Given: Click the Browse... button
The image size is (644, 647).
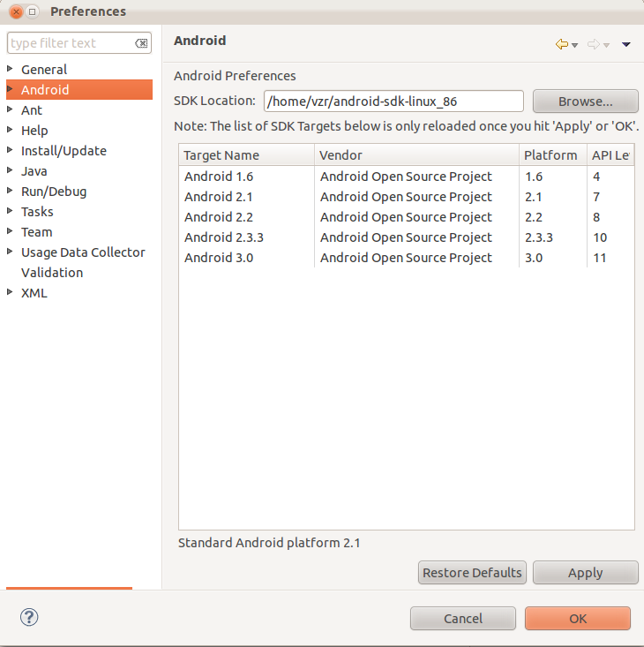Looking at the screenshot, I should click(586, 102).
